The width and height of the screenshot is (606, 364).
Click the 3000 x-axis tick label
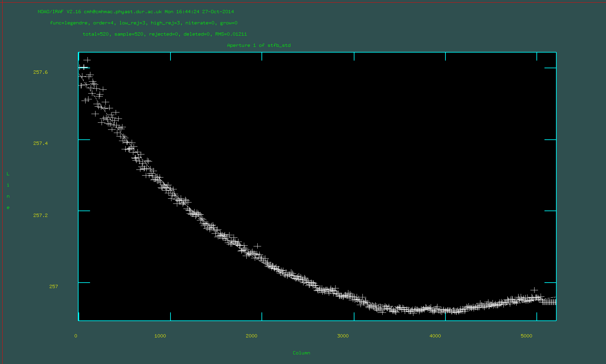pyautogui.click(x=343, y=336)
